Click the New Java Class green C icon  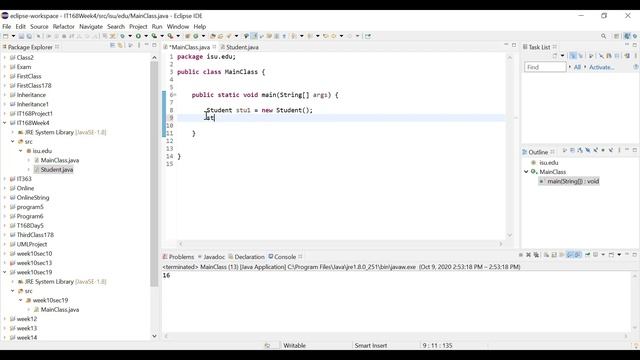196,36
